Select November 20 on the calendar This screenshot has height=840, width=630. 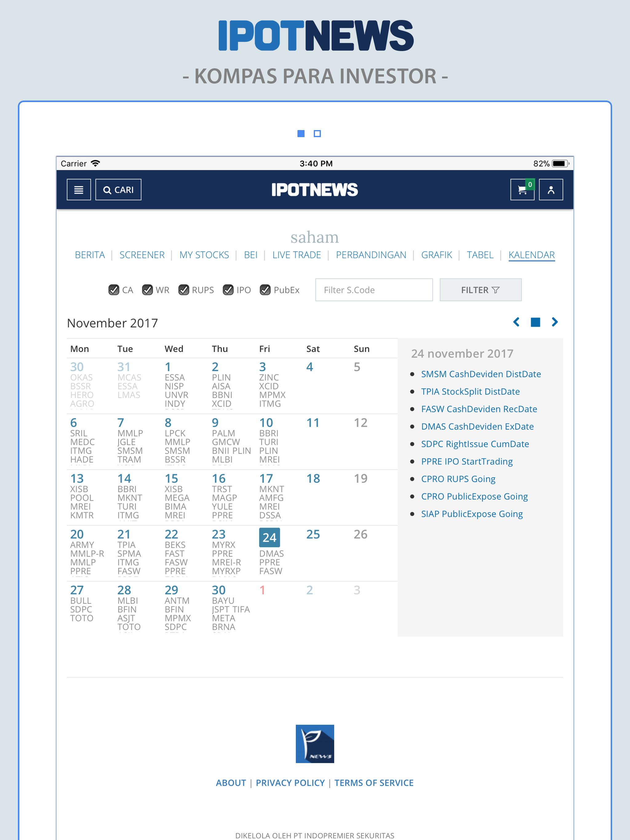pos(77,534)
